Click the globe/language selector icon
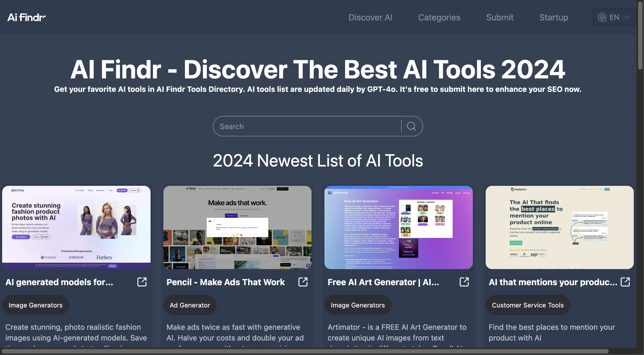The width and height of the screenshot is (644, 355). pos(602,17)
